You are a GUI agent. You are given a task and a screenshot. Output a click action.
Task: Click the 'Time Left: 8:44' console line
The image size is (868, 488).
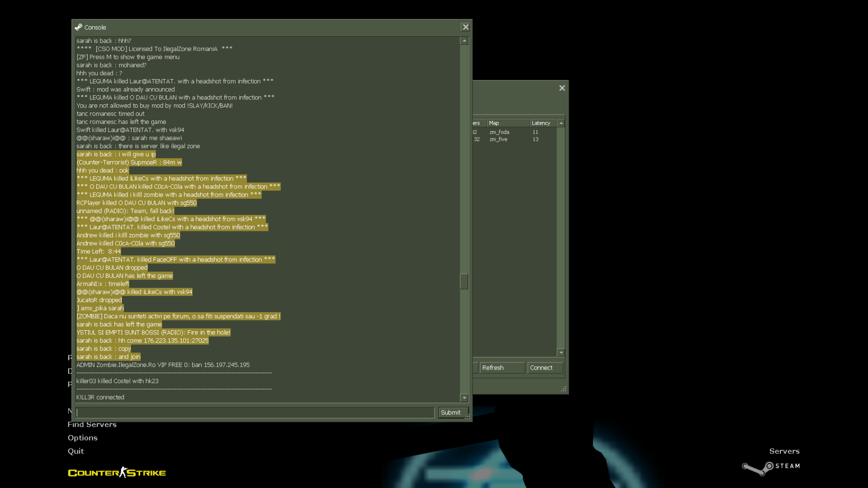(99, 251)
